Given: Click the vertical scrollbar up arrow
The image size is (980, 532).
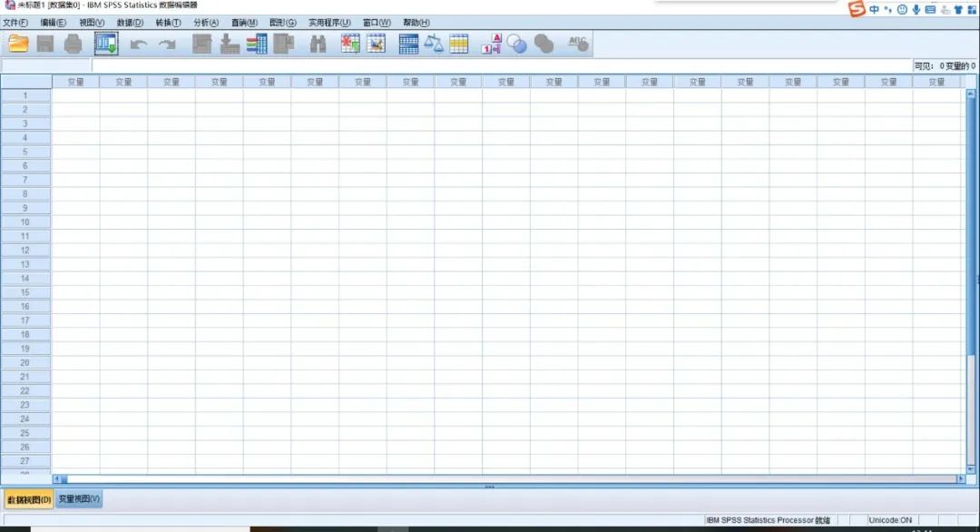Looking at the screenshot, I should (x=971, y=94).
